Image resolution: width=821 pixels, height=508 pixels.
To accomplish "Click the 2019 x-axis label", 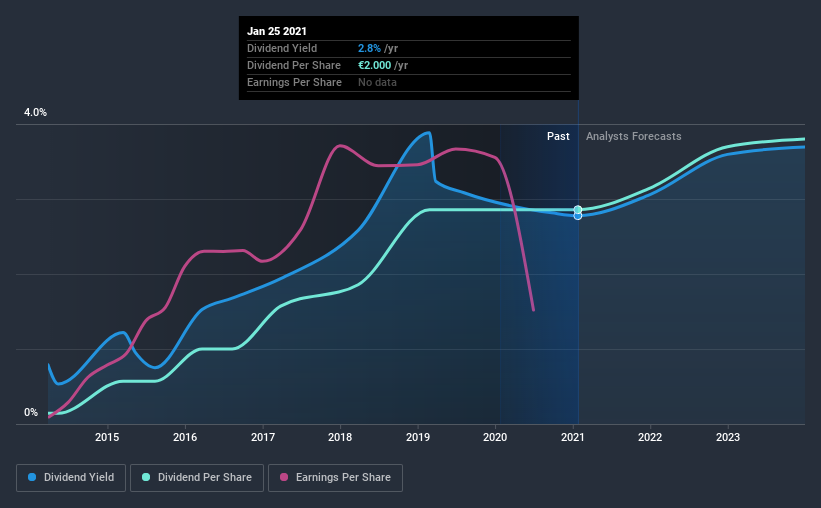I will pos(417,437).
